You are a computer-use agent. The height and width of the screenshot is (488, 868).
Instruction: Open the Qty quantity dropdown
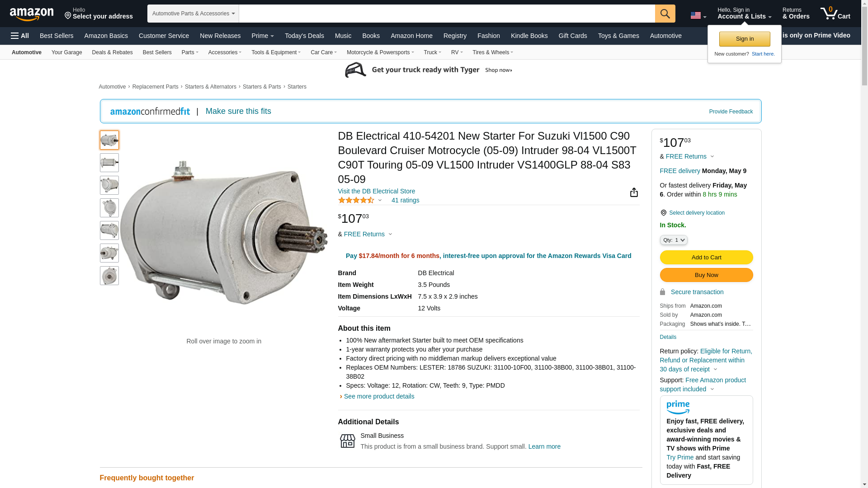[x=674, y=240]
